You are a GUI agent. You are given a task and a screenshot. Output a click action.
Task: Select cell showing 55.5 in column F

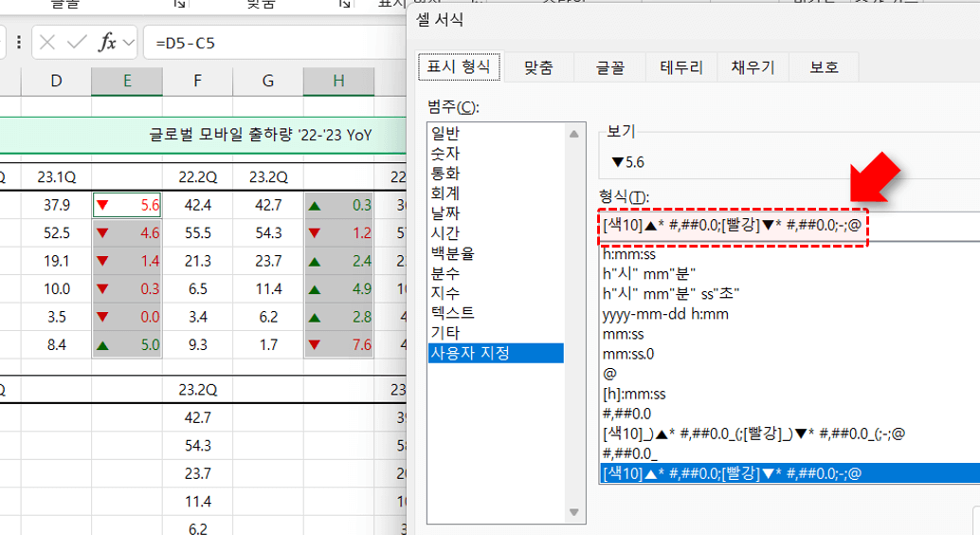pos(197,232)
